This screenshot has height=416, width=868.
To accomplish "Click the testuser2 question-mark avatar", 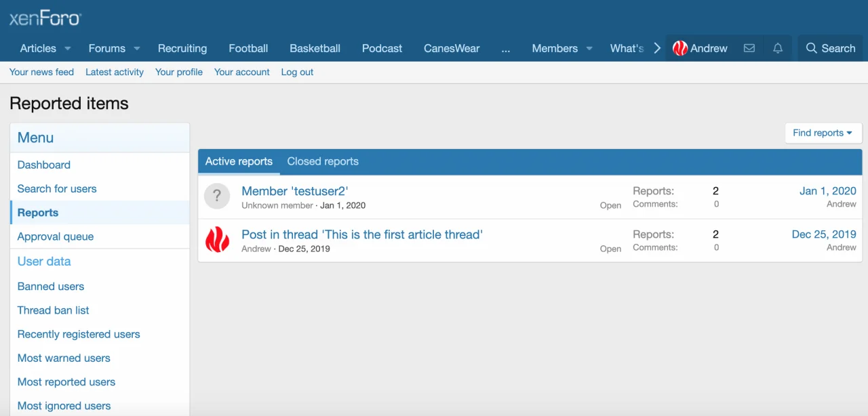I will (x=217, y=196).
